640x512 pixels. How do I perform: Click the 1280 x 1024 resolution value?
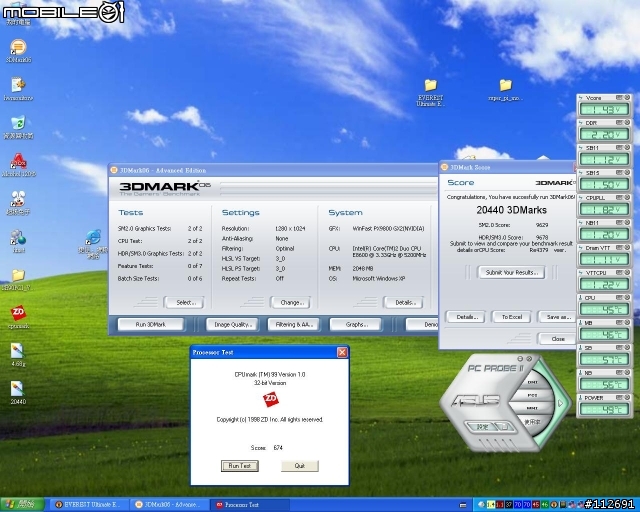(x=290, y=228)
